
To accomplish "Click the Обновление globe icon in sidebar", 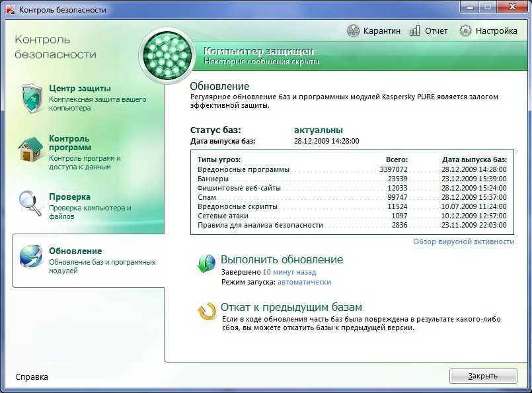I will pos(31,258).
